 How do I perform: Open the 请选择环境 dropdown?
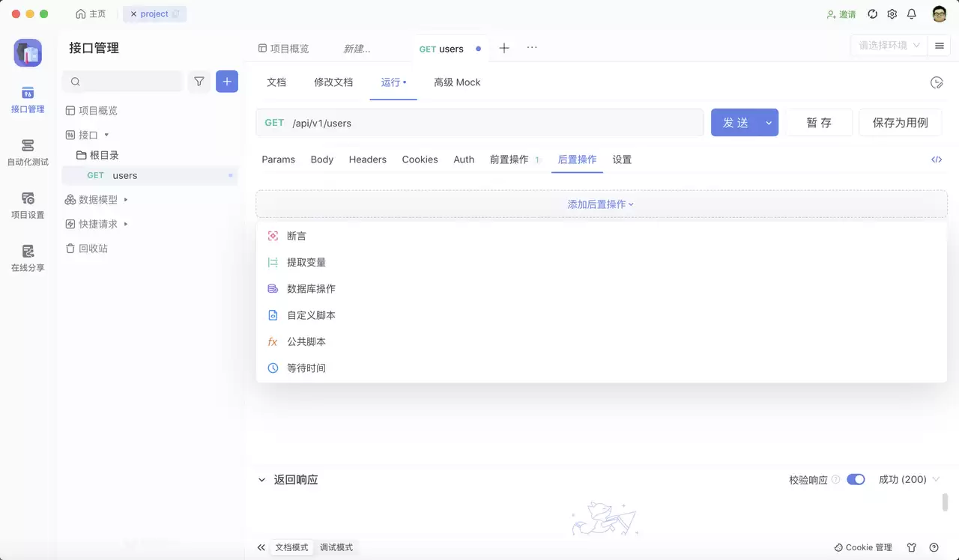click(x=889, y=46)
